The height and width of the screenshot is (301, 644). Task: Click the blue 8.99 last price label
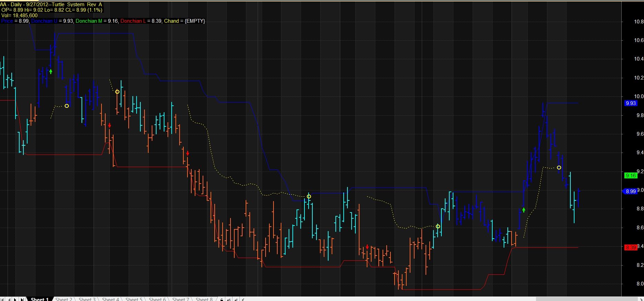(630, 191)
